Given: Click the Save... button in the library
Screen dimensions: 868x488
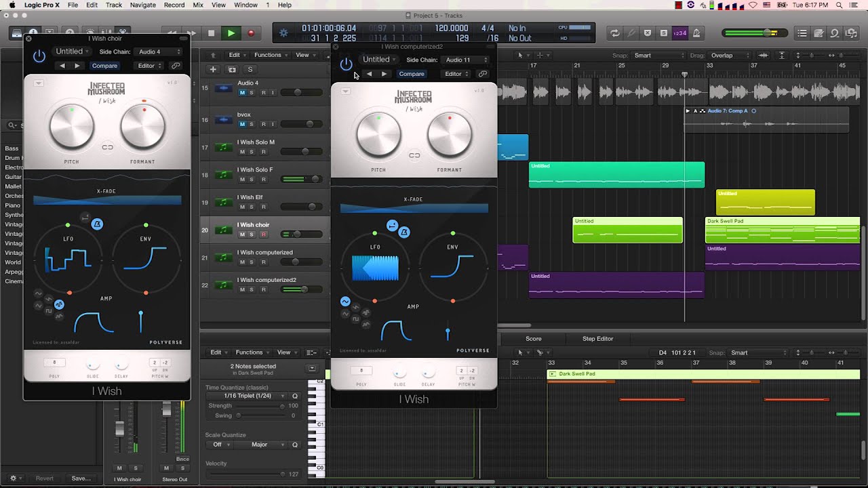Looking at the screenshot, I should point(81,479).
